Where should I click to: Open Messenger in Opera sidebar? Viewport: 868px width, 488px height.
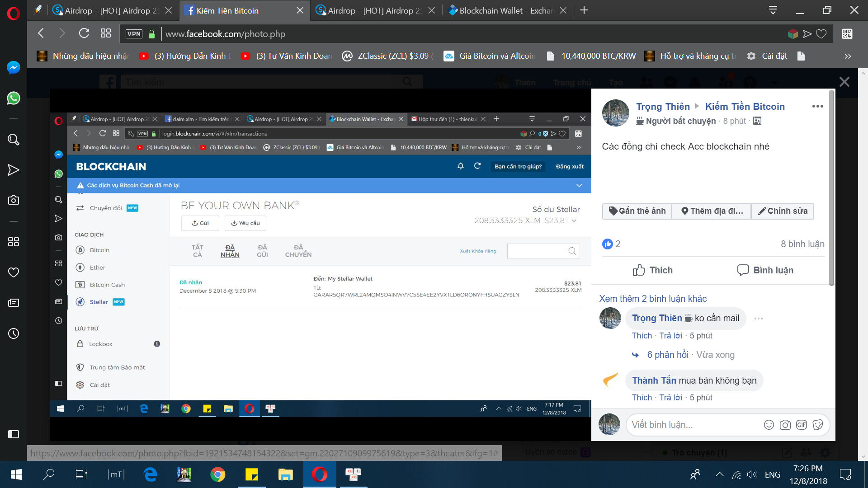14,68
